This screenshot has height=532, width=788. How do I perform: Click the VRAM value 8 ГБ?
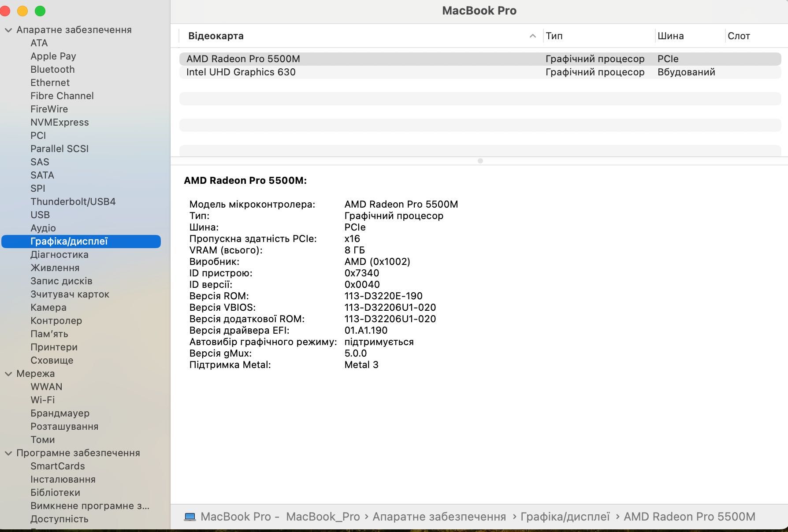point(355,250)
